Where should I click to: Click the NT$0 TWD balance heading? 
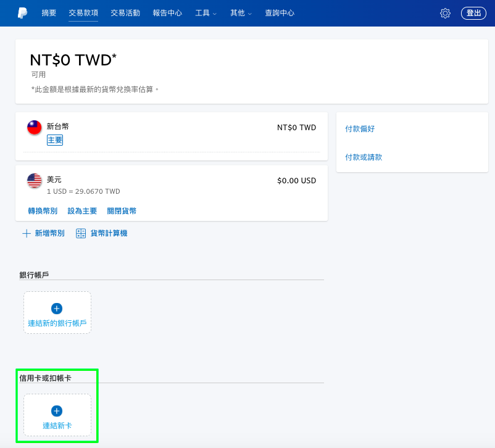73,60
